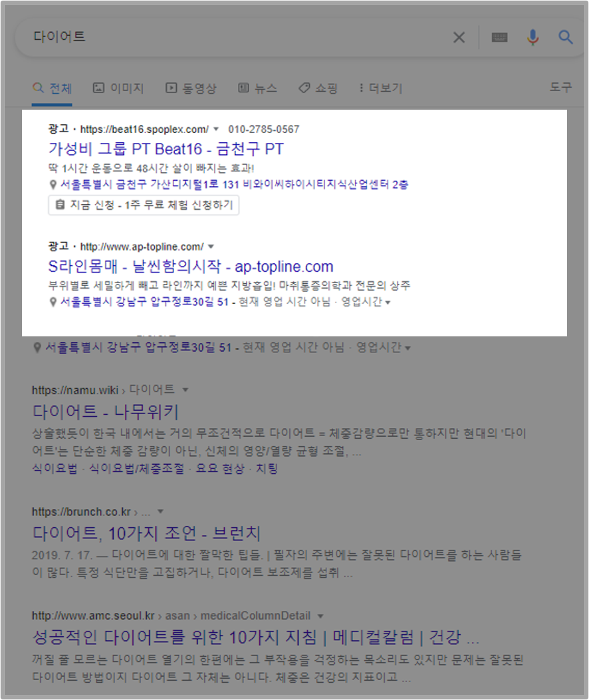This screenshot has height=700, width=589.
Task: Clear the search query with the X icon
Action: (459, 38)
